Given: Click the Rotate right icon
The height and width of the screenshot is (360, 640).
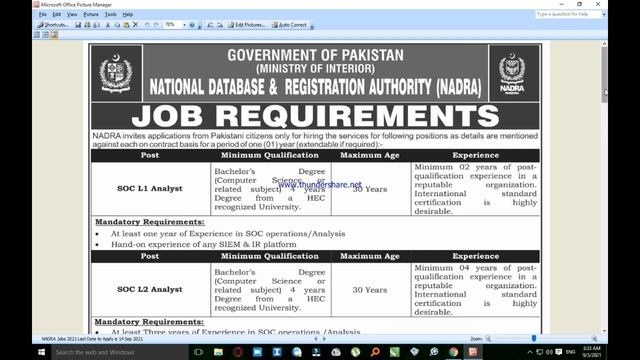Looking at the screenshot, I should click(220, 25).
